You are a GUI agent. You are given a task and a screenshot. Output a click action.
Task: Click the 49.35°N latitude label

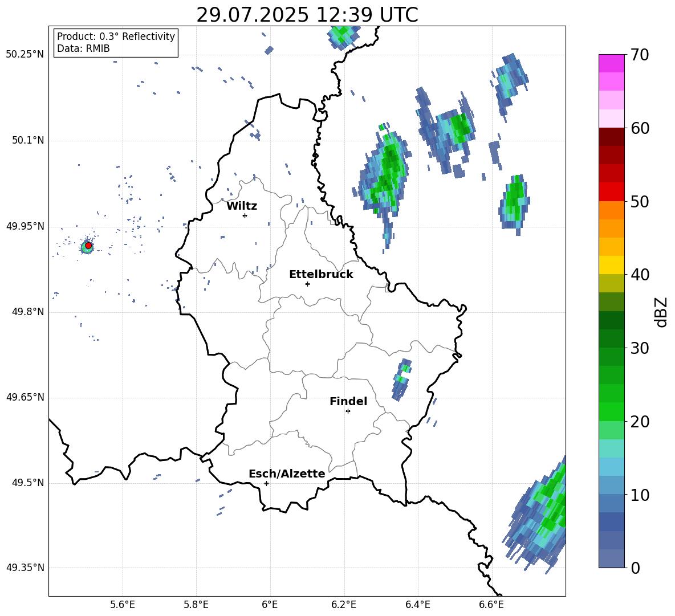[25, 568]
